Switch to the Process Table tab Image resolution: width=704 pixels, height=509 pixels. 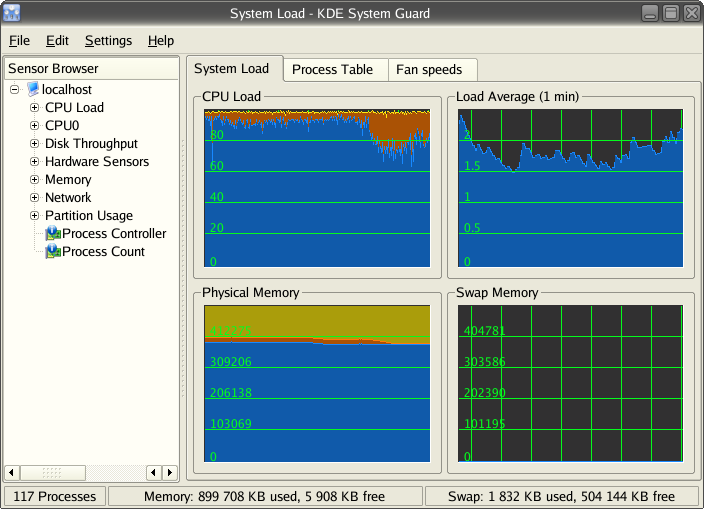pos(332,70)
